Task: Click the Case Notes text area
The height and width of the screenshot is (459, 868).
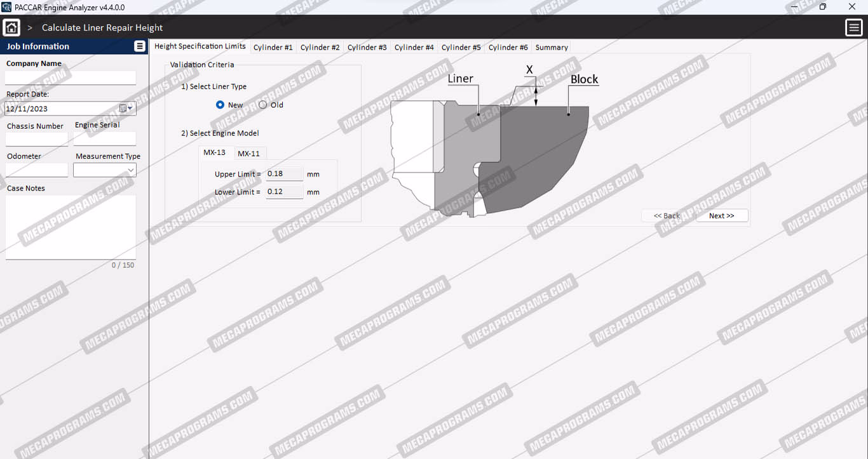Action: (71, 227)
